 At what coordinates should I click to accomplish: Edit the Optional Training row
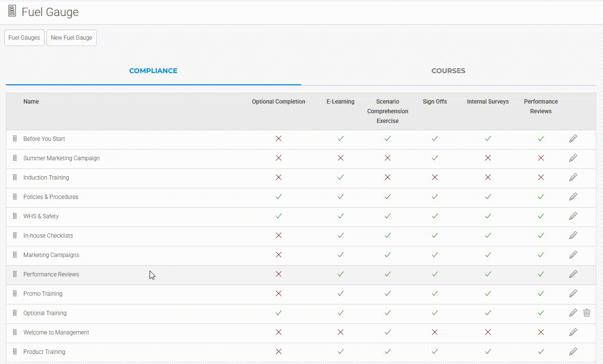(573, 313)
